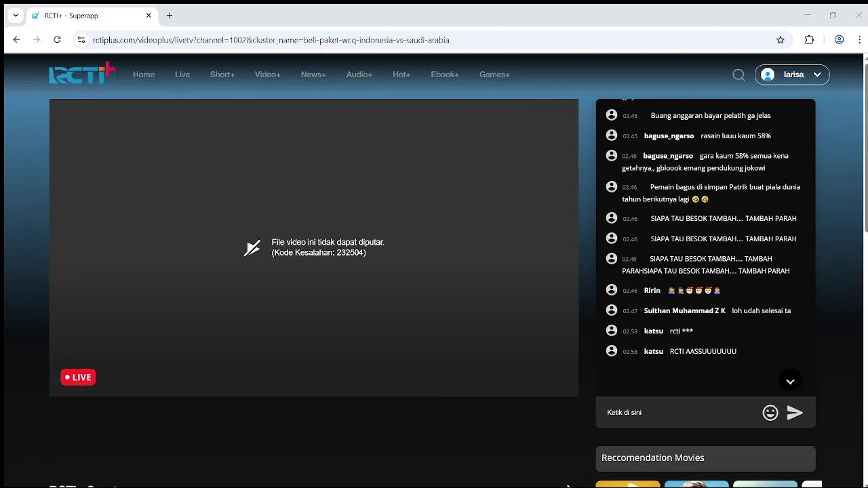Viewport: 868px width, 488px height.
Task: Click comment 'loh udah selesai ta'
Action: point(761,310)
